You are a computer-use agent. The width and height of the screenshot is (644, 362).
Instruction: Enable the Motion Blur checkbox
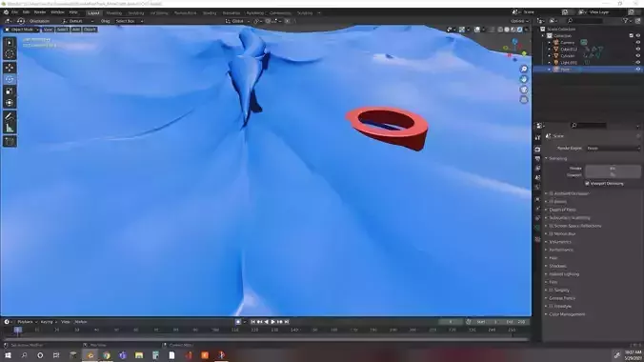click(552, 233)
